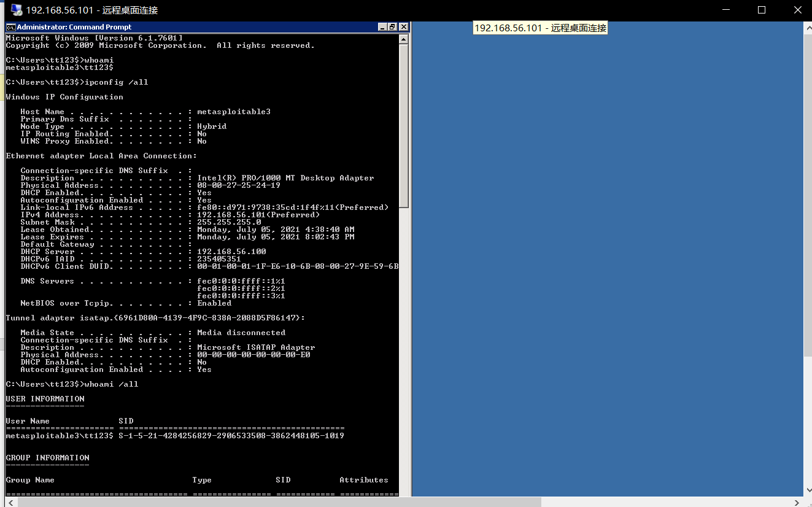
Task: Click the SID value S-1-5-21-...-1019
Action: pyautogui.click(x=231, y=436)
